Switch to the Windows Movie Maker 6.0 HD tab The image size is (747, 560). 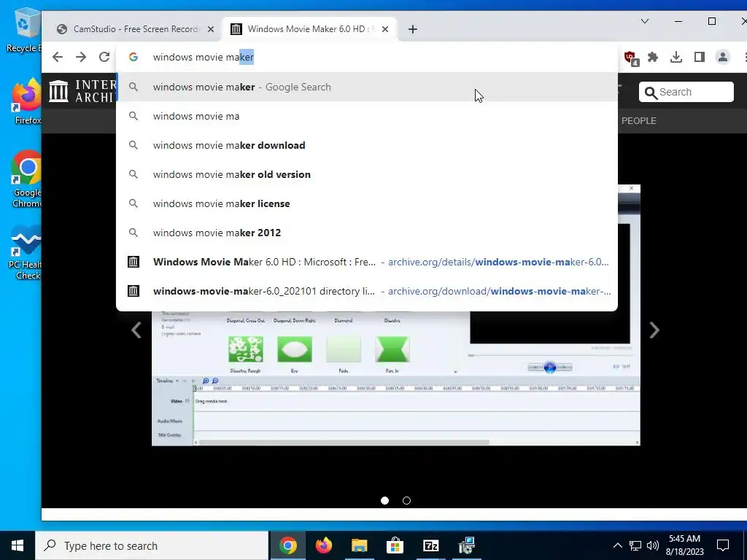(x=310, y=29)
